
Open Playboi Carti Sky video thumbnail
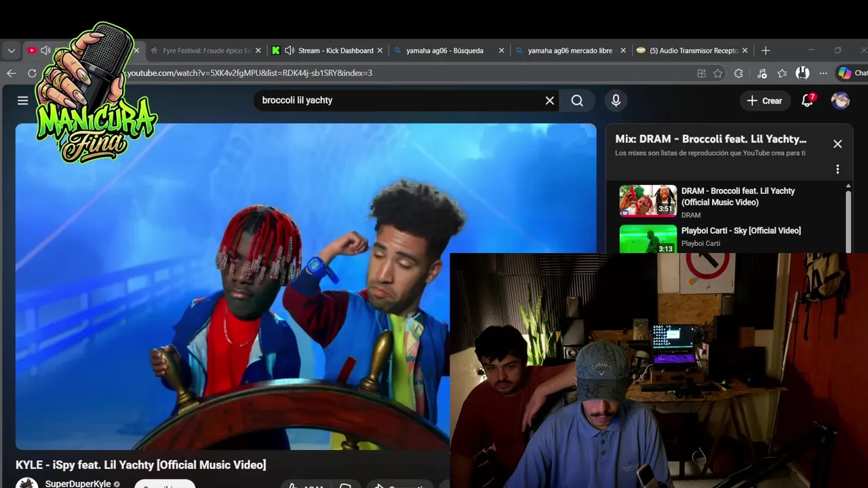click(648, 239)
